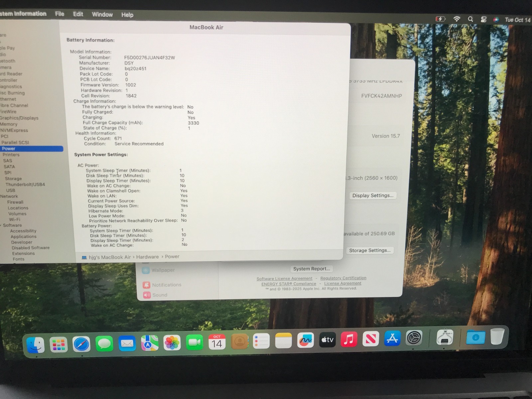The width and height of the screenshot is (532, 399).
Task: Open Mail app in the Dock
Action: [127, 343]
